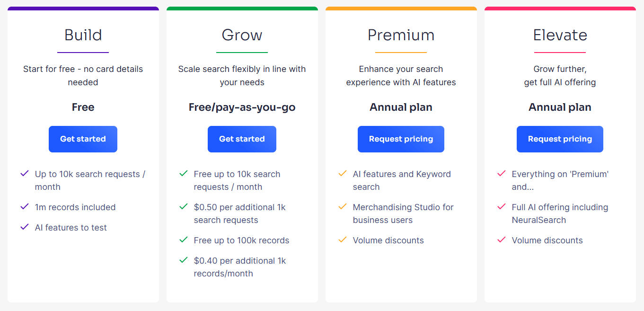Click the pink check beside 'Full AI offering including NeuralSearch'
Image resolution: width=644 pixels, height=311 pixels.
(x=502, y=207)
